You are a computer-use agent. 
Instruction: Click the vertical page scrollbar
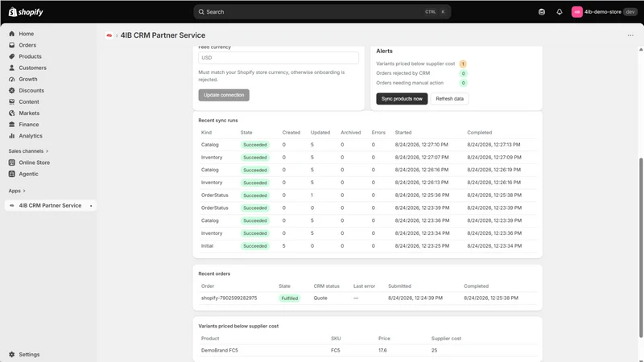pyautogui.click(x=641, y=248)
